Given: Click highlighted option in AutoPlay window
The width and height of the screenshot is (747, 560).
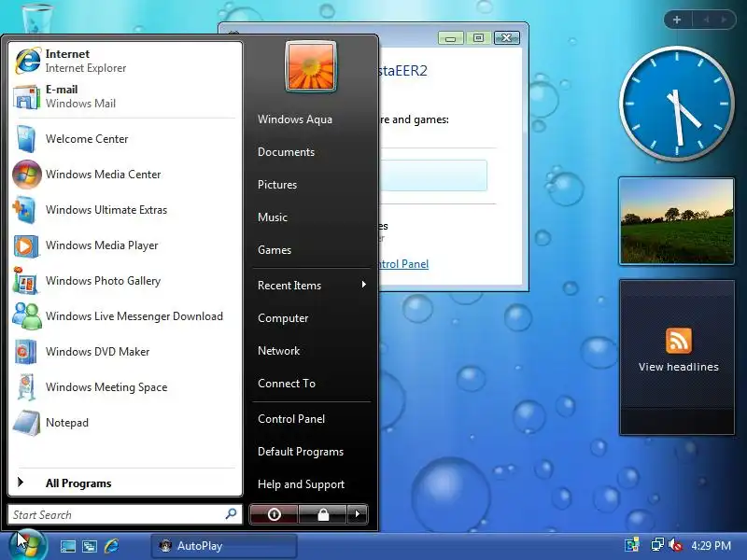Looking at the screenshot, I should [x=433, y=175].
